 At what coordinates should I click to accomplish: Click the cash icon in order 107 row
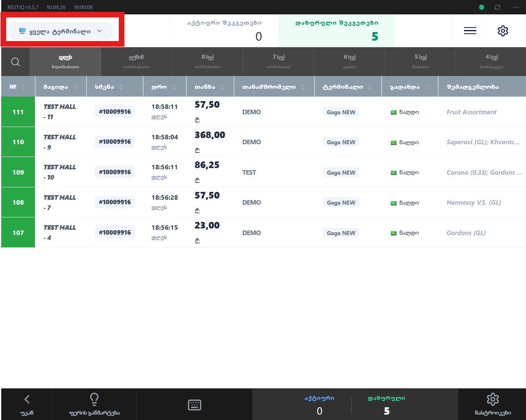pyautogui.click(x=393, y=233)
